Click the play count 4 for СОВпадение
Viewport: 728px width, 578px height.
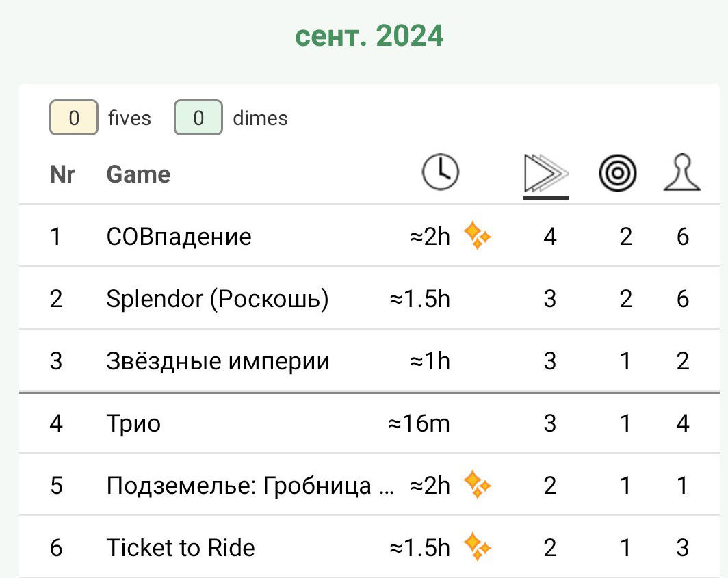click(550, 236)
